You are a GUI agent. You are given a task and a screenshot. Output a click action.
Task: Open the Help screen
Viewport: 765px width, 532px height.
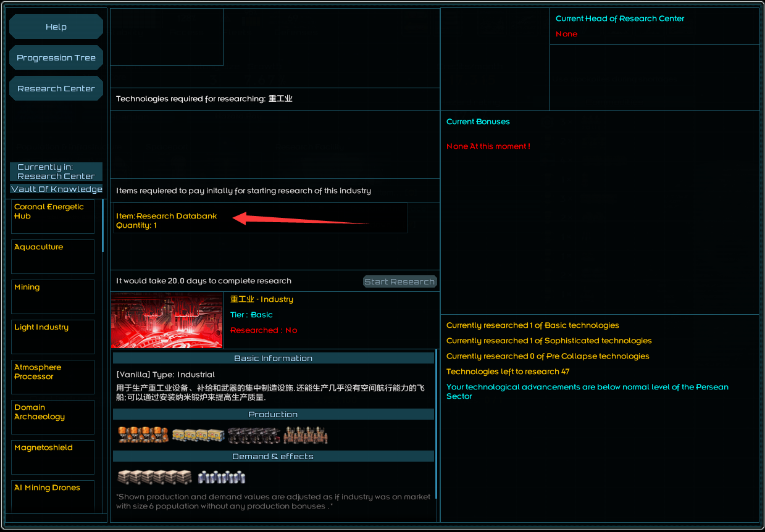coord(56,27)
